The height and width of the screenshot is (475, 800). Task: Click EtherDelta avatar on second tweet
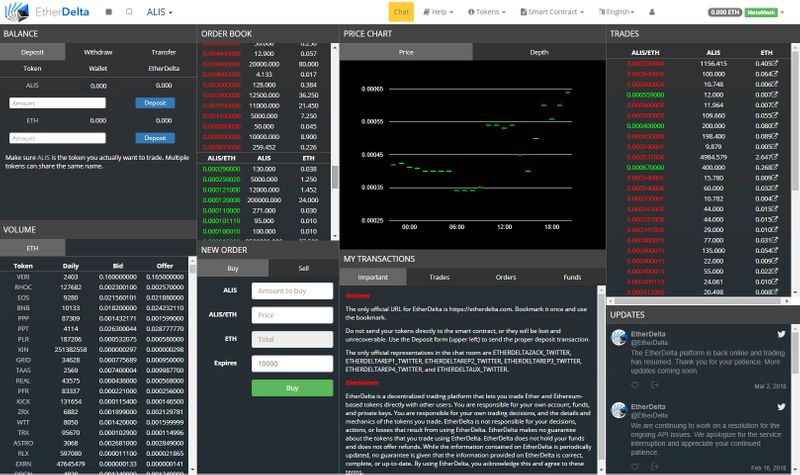(619, 410)
